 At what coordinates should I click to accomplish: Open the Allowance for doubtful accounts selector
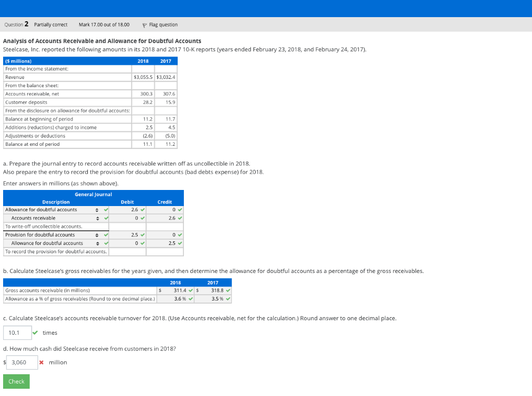[97, 210]
